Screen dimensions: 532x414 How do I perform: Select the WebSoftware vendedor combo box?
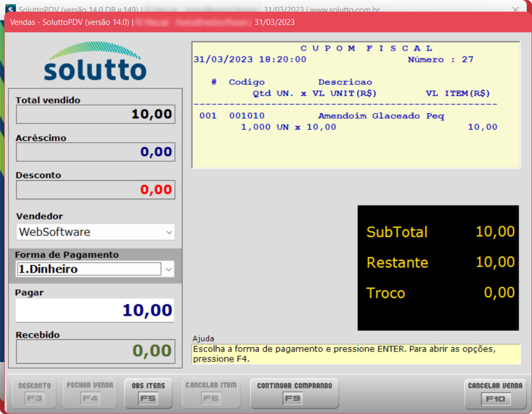coord(95,232)
